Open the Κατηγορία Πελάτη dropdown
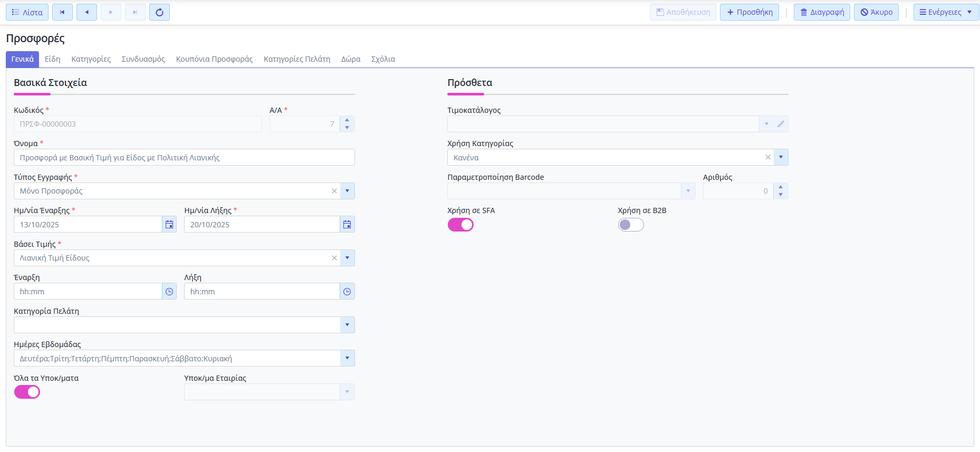The width and height of the screenshot is (980, 452). [x=347, y=325]
